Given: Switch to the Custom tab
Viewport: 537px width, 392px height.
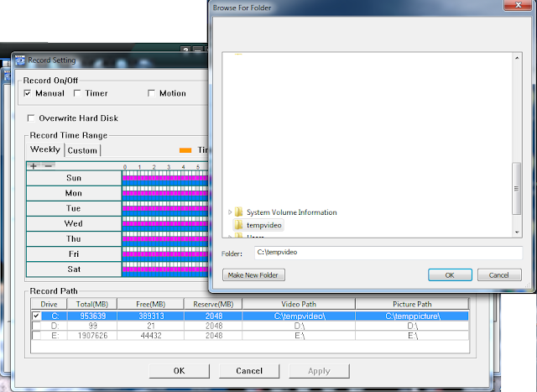Looking at the screenshot, I should tap(82, 150).
